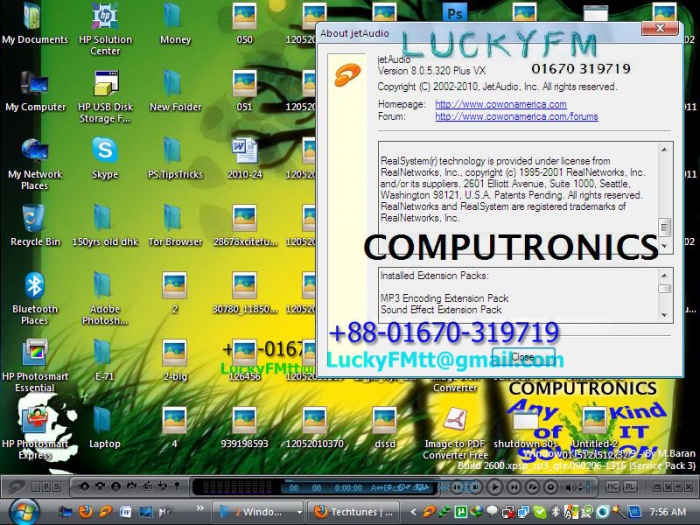Close the About jetAudio dialog with Close button
The width and height of the screenshot is (700, 525).
point(523,357)
